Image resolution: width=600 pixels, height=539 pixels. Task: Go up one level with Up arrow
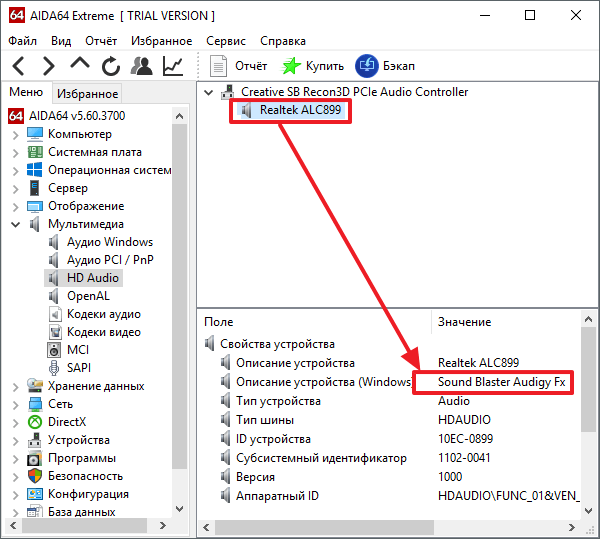79,66
